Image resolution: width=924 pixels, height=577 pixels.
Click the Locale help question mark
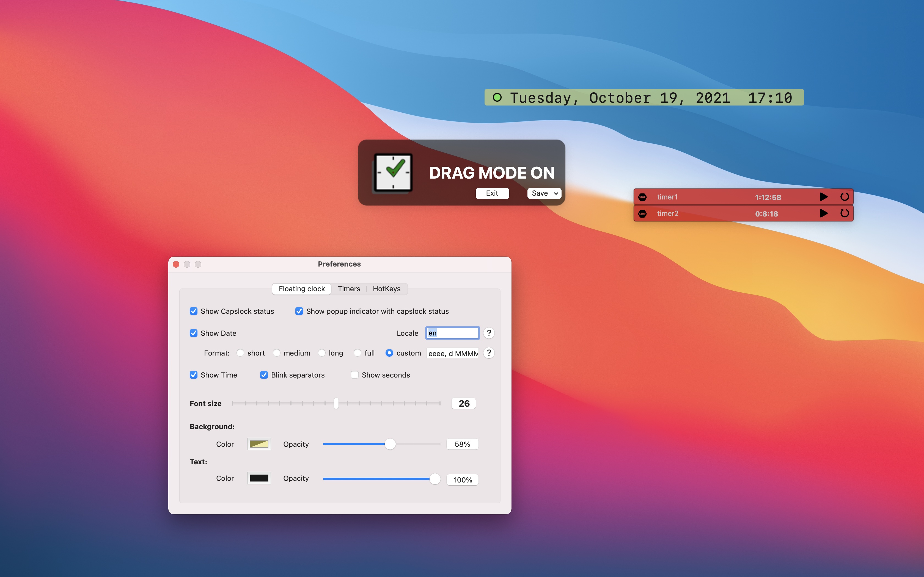click(489, 333)
